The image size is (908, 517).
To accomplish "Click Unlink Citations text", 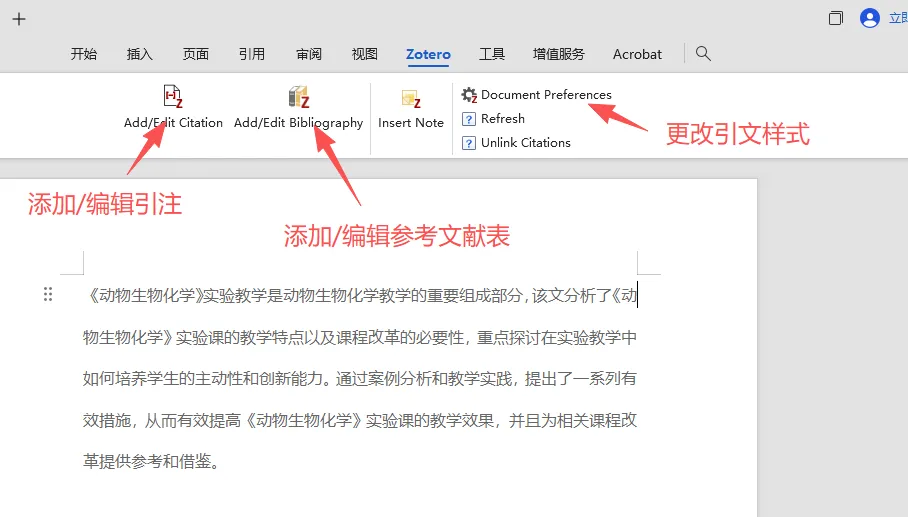I will (x=526, y=143).
